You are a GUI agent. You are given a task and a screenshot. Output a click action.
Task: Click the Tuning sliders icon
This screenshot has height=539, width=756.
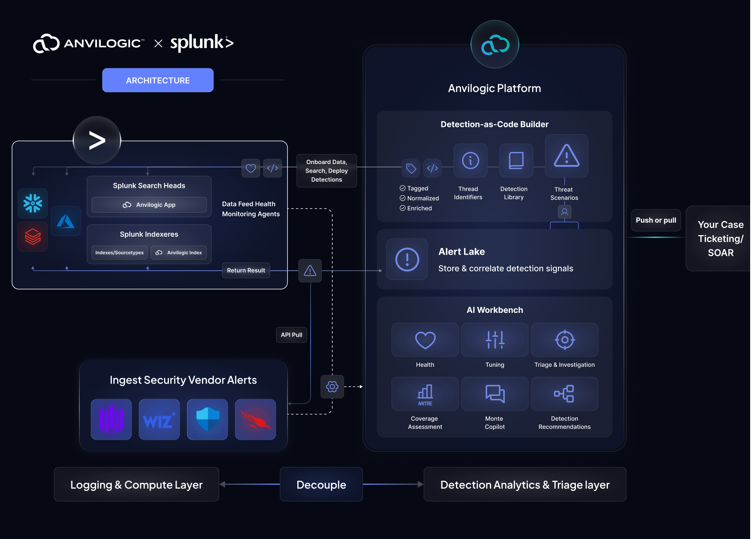pos(495,340)
